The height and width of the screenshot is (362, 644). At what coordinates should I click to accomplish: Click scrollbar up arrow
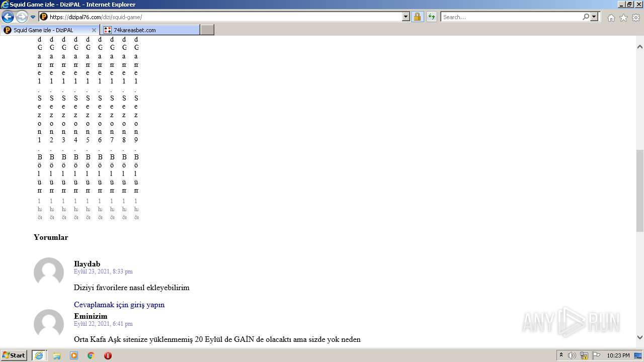point(639,47)
